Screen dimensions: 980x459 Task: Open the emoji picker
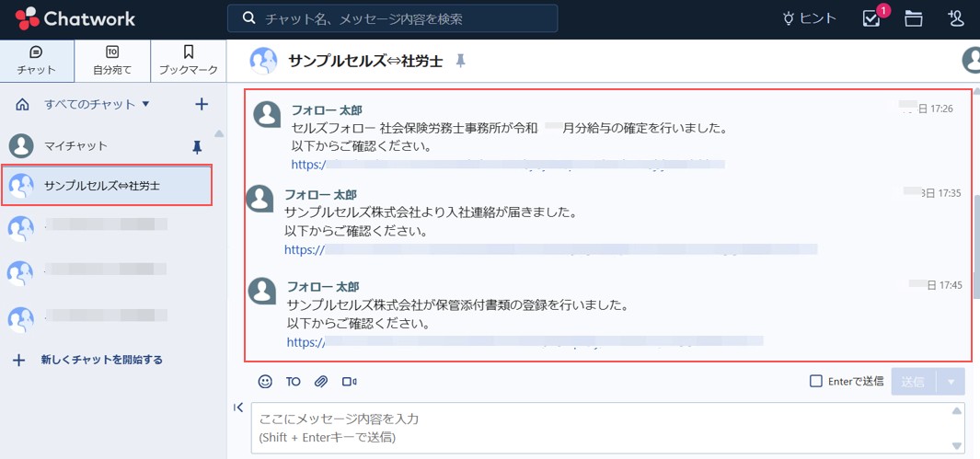(x=265, y=382)
